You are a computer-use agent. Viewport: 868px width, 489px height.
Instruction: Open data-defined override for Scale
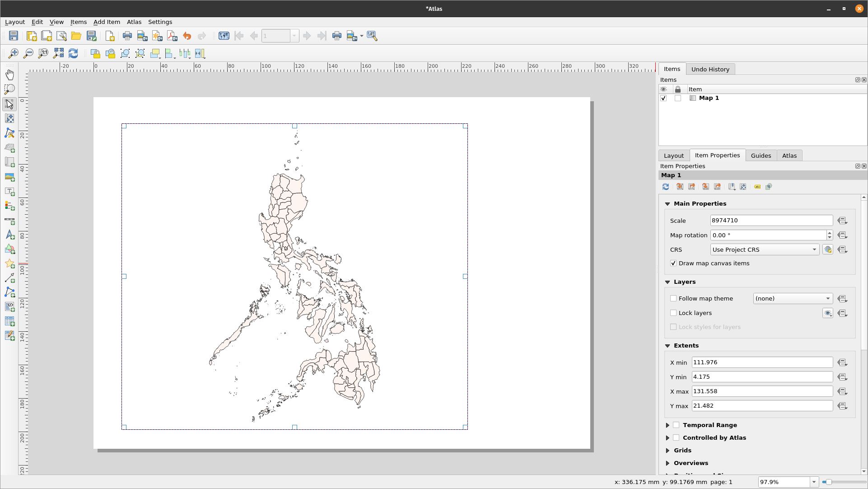click(x=843, y=220)
